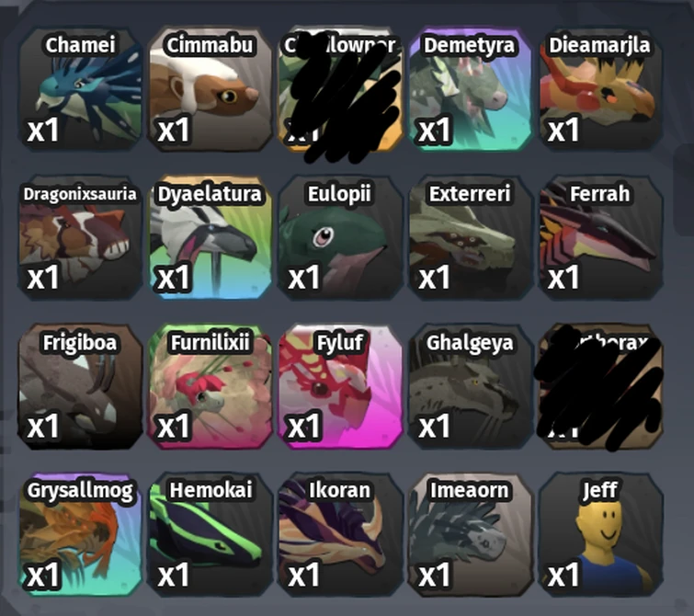Select the Ghalgeya creature icon
The height and width of the screenshot is (616, 694).
pyautogui.click(x=470, y=386)
